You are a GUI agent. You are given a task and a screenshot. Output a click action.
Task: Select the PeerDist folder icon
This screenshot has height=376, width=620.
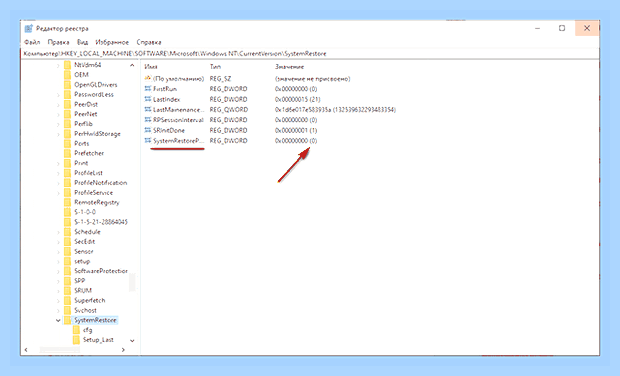pyautogui.click(x=67, y=104)
